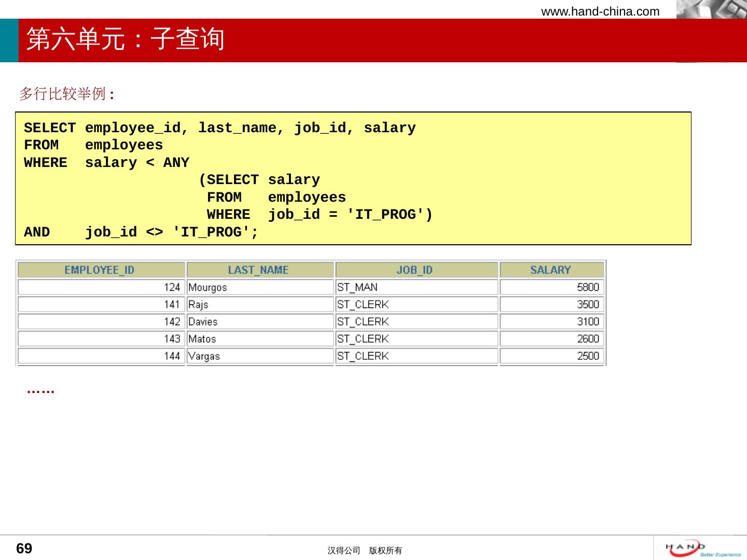Viewport: 747px width, 560px height.
Task: Click the HAND company logo
Action: point(703,548)
